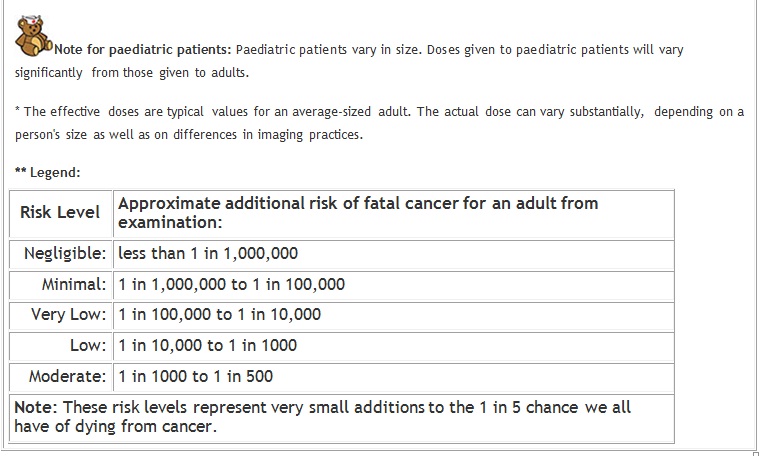761x456 pixels.
Task: Click the asterisk effective doses footnote paragraph
Action: click(x=379, y=123)
